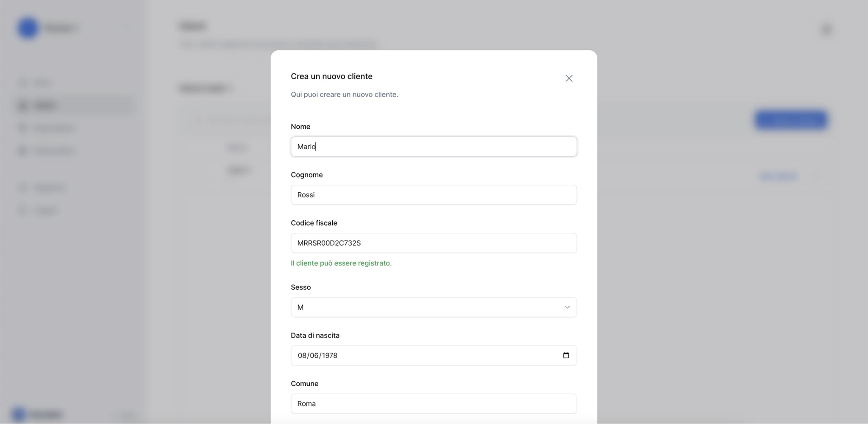Click the blurred icon in the page's top-right corner
The width and height of the screenshot is (868, 424).
[x=826, y=29]
